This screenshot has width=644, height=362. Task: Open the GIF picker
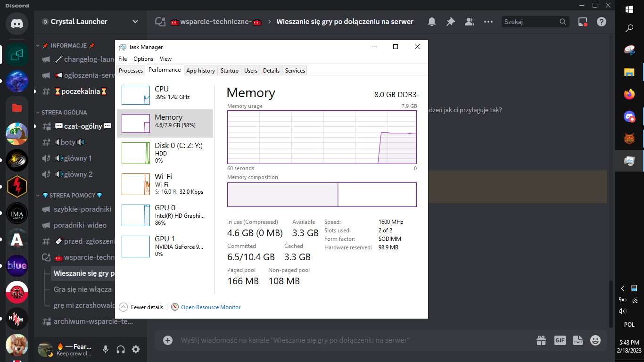560,340
